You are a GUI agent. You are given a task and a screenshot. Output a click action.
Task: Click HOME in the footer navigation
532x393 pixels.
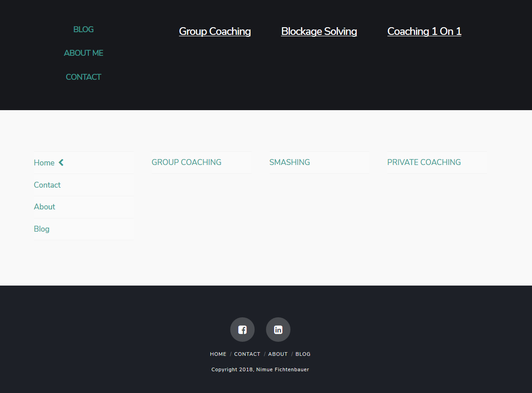[x=218, y=354]
